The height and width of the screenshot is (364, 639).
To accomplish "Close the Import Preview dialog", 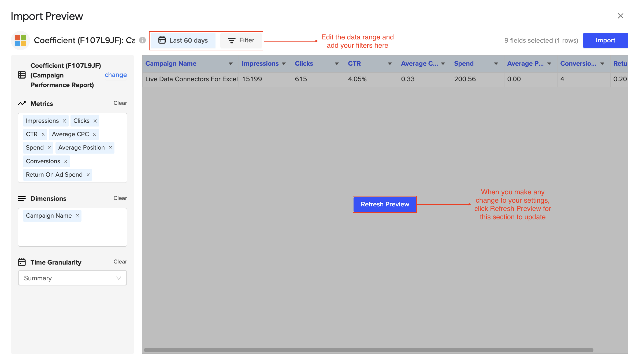I will [x=621, y=16].
